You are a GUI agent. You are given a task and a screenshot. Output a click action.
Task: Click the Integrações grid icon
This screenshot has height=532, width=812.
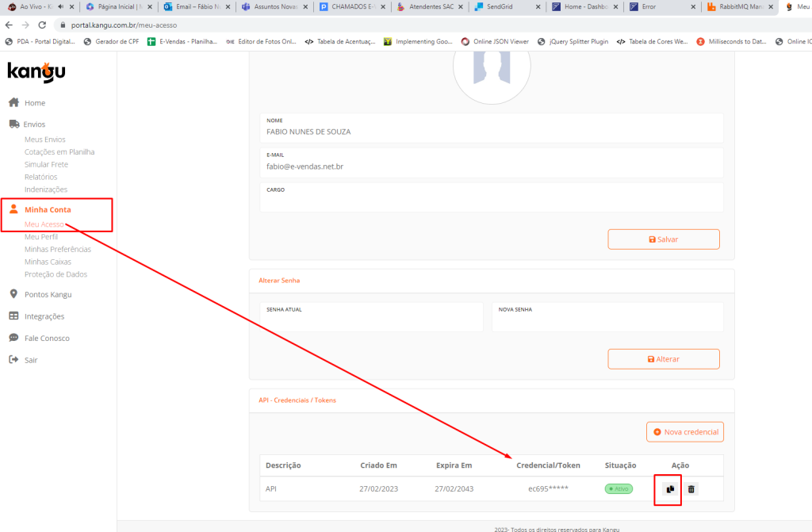(x=13, y=316)
